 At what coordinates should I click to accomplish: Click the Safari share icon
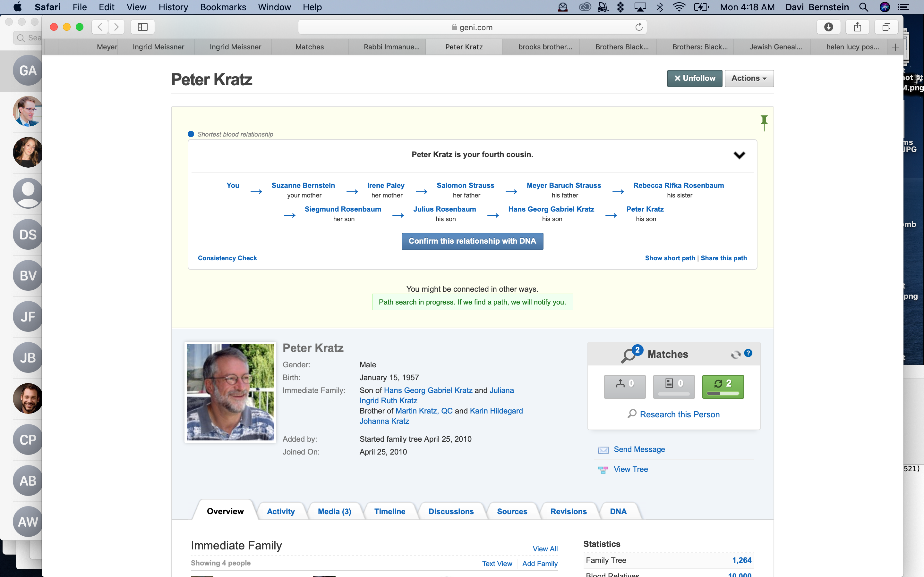coord(857,27)
